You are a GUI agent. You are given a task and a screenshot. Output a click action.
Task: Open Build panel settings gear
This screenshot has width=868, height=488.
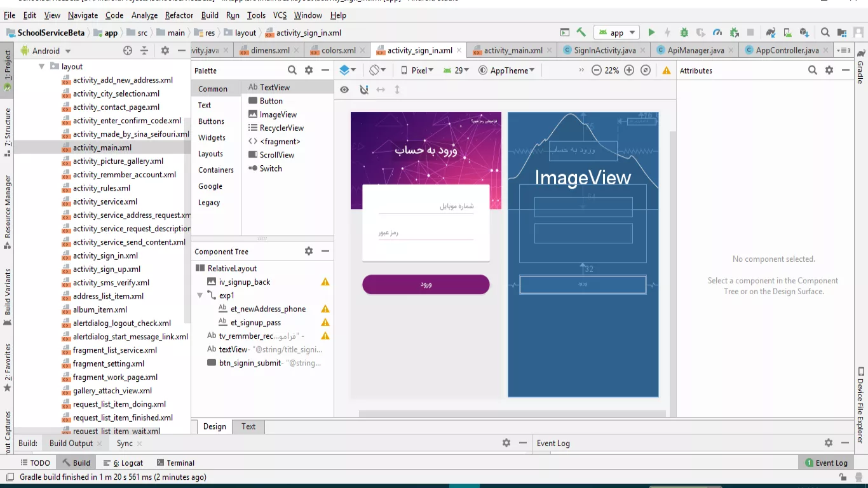coord(506,443)
